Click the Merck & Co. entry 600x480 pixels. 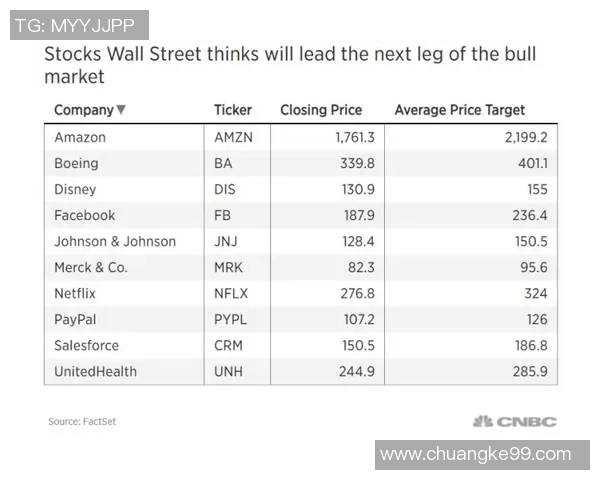tap(91, 267)
